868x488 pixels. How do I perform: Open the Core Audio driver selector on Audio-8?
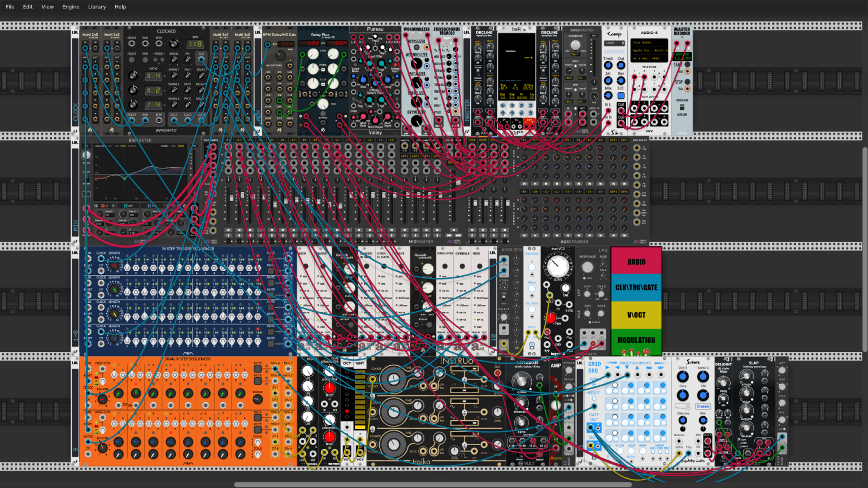[649, 42]
